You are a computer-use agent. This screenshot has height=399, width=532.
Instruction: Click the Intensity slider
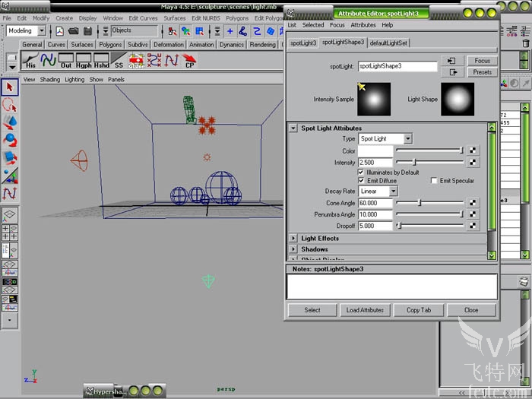429,163
